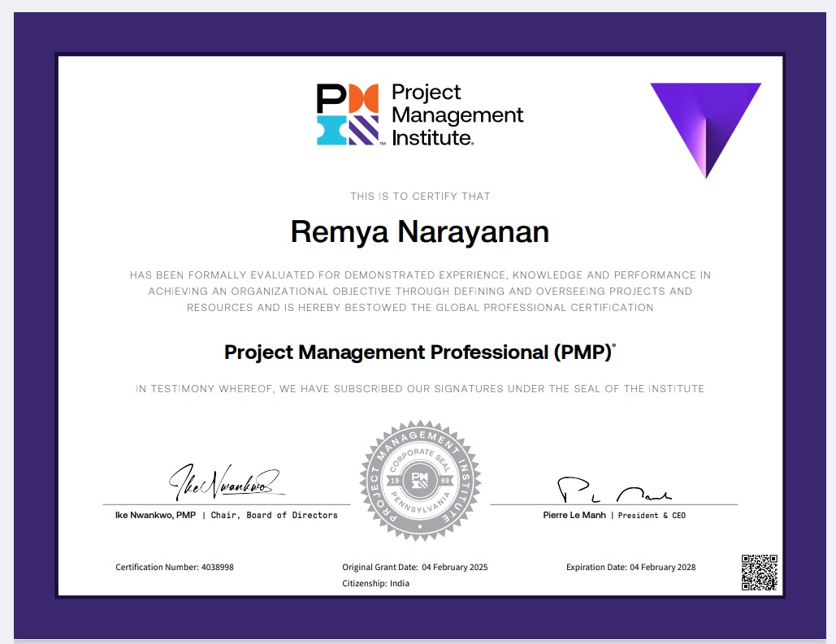Click the "THIS IS TO CERTIFY THAT" line
The height and width of the screenshot is (644, 836).
pos(420,197)
